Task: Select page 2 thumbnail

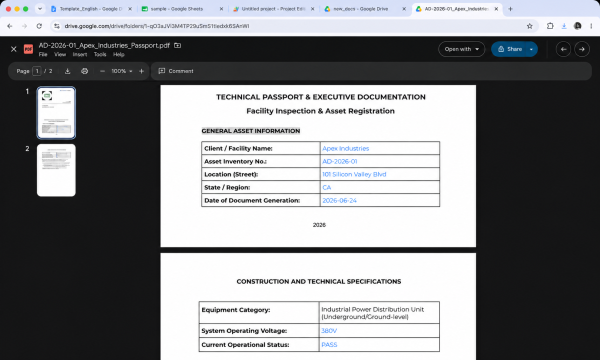Action: pos(56,170)
